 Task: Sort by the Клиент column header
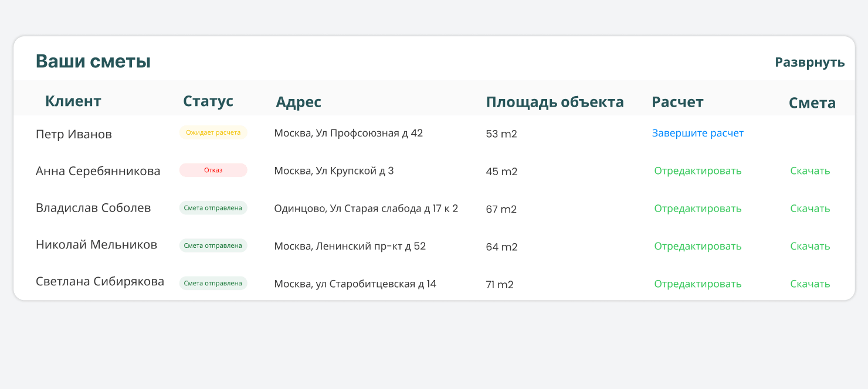(x=73, y=101)
